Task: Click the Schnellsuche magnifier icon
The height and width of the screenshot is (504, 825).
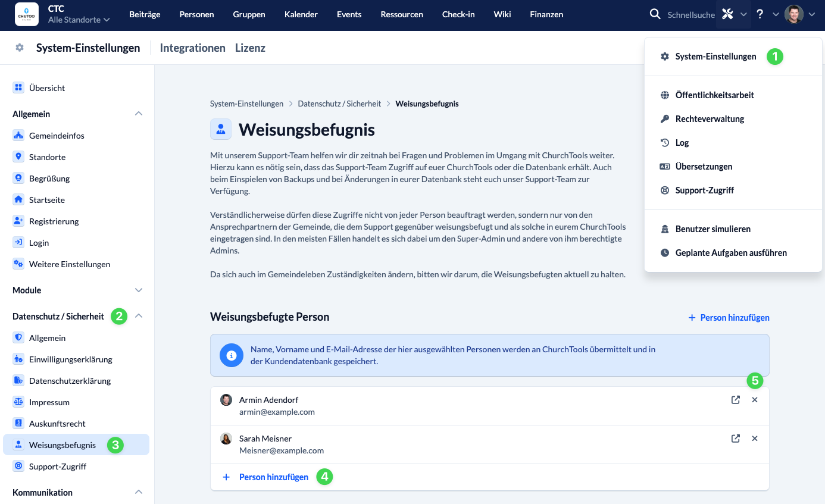Action: point(655,14)
